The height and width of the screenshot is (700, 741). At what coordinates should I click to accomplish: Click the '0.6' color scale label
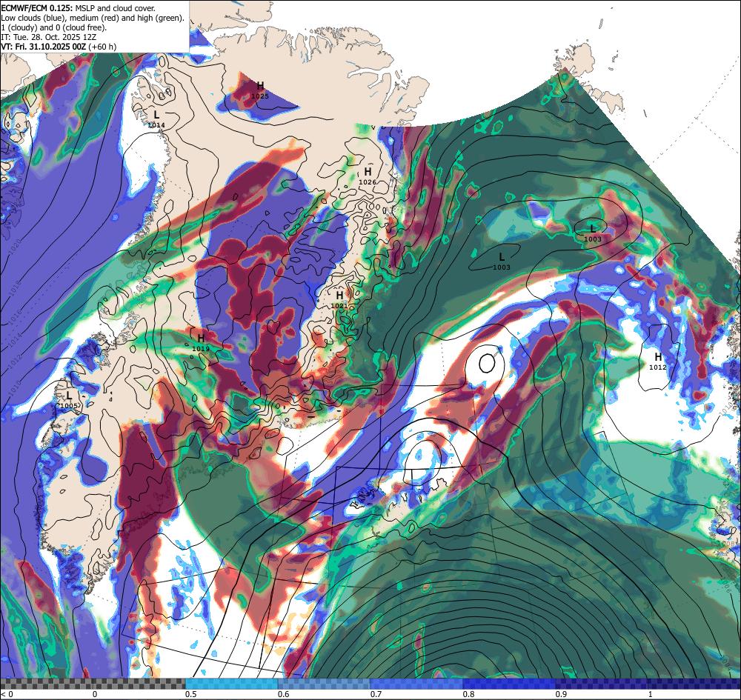(284, 694)
